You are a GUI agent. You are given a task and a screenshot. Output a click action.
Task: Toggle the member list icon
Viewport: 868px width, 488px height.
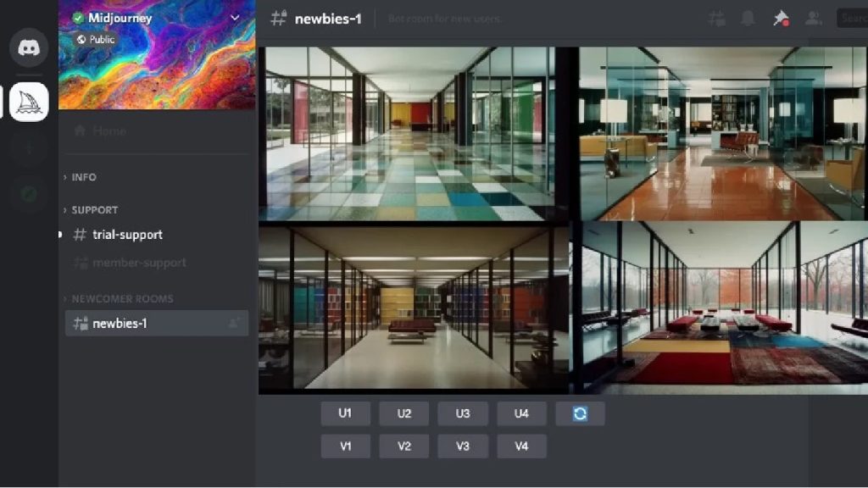813,19
